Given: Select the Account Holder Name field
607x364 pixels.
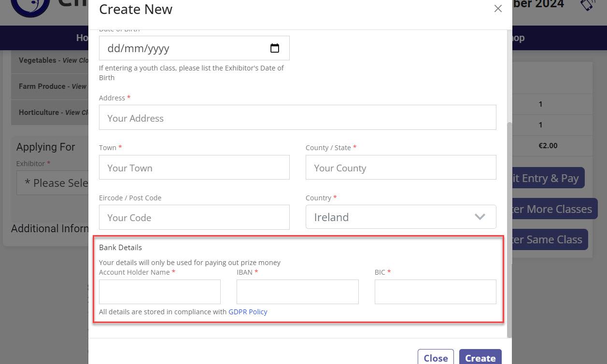Looking at the screenshot, I should coord(159,292).
